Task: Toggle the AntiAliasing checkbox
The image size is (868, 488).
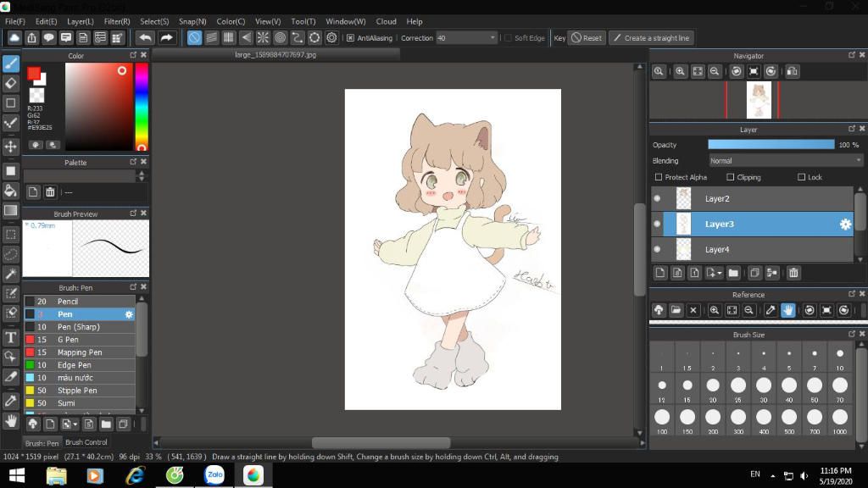Action: [350, 38]
